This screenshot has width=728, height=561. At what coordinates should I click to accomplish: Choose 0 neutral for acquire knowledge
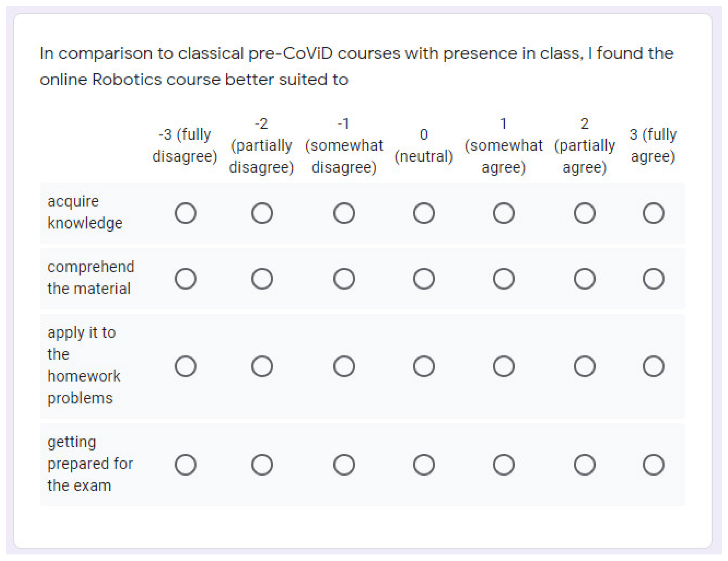tap(424, 213)
